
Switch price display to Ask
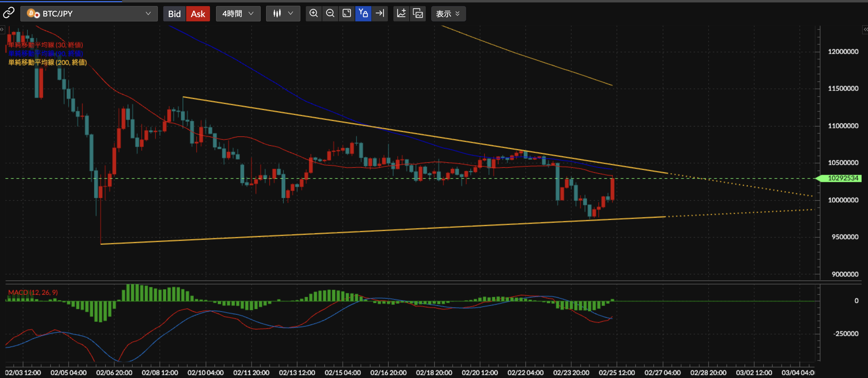tap(198, 14)
